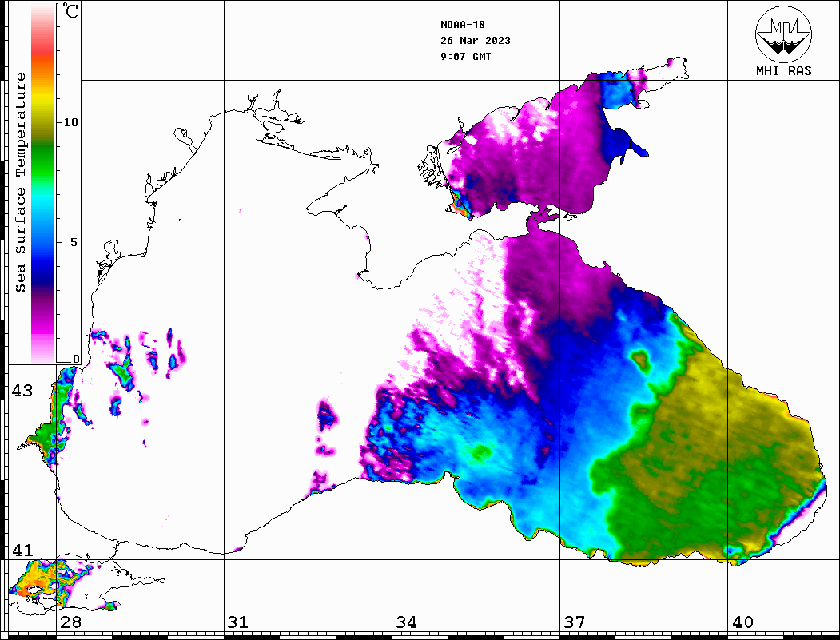Select the 'NOAA-18' satellite label
The width and height of the screenshot is (840, 640).
coord(462,25)
